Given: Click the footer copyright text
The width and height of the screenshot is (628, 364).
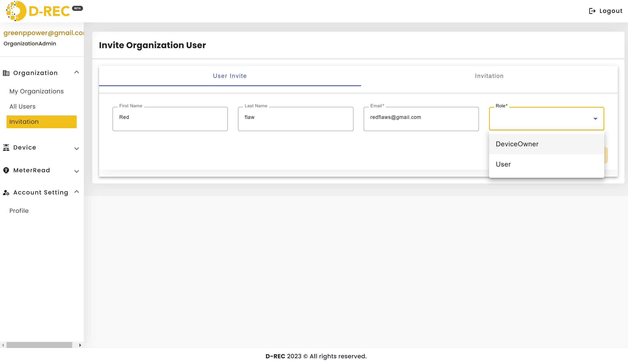Looking at the screenshot, I should pyautogui.click(x=316, y=356).
